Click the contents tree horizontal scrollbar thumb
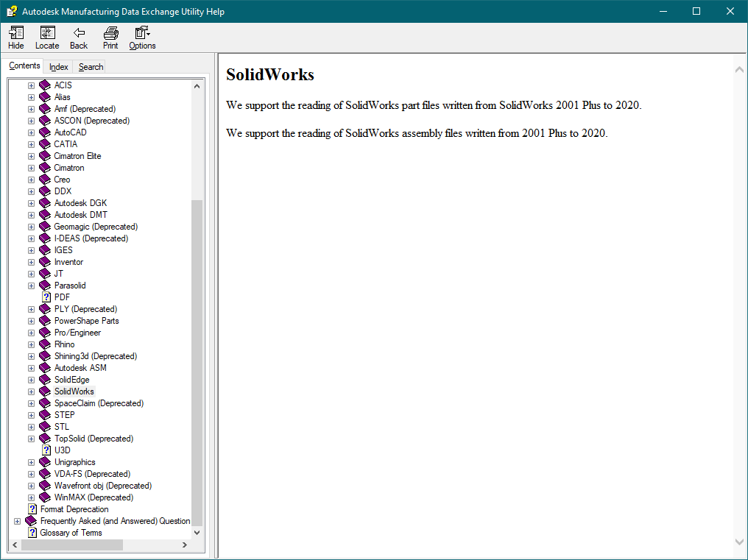The height and width of the screenshot is (560, 748). (71, 545)
